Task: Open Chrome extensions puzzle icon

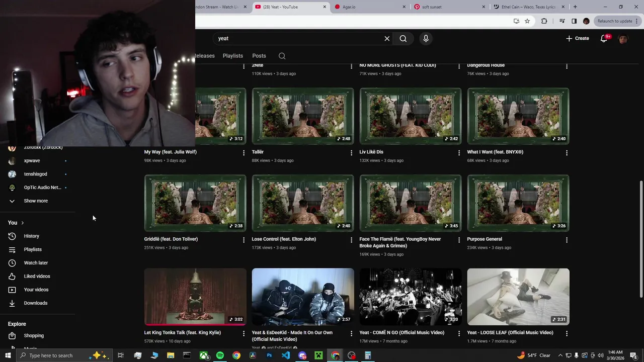Action: click(544, 21)
